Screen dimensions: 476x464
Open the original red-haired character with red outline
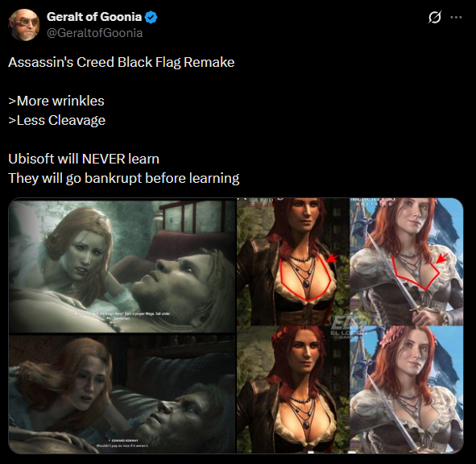293,262
